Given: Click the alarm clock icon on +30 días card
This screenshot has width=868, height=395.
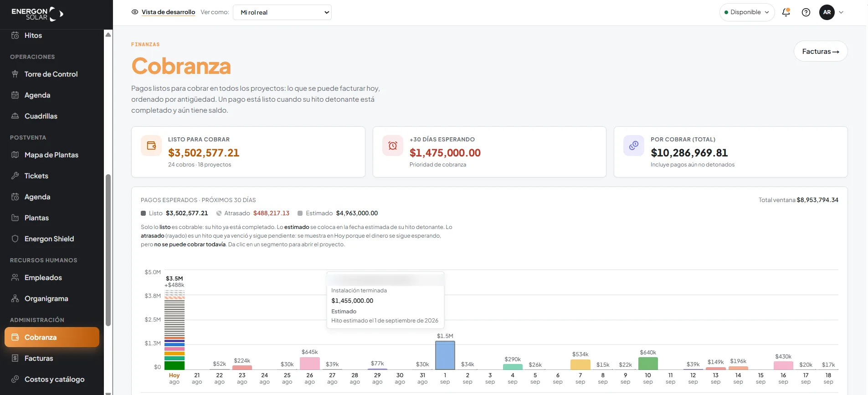Looking at the screenshot, I should tap(393, 146).
